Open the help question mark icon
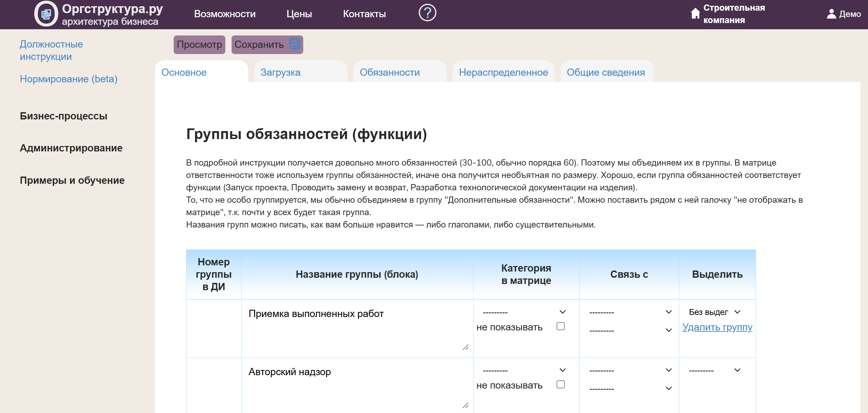This screenshot has height=413, width=868. tap(427, 13)
